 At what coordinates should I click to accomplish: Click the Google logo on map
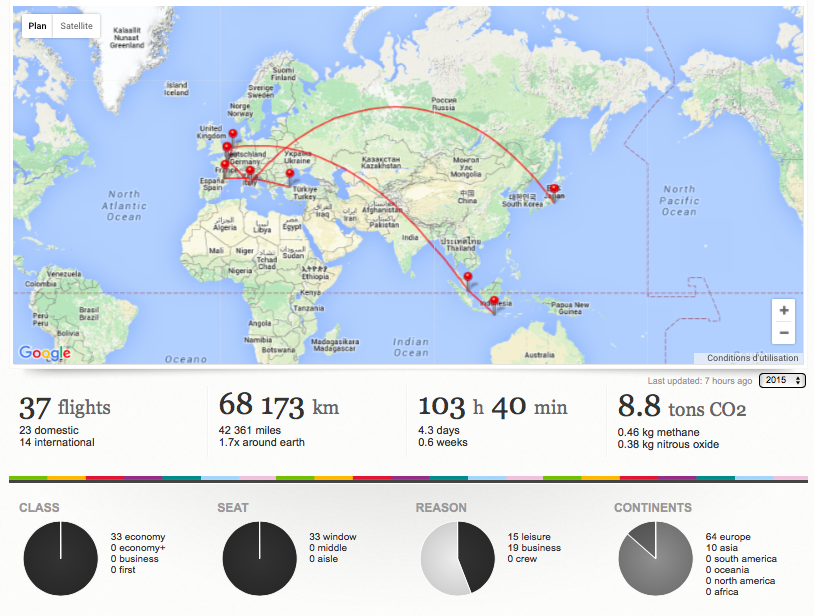click(x=45, y=353)
